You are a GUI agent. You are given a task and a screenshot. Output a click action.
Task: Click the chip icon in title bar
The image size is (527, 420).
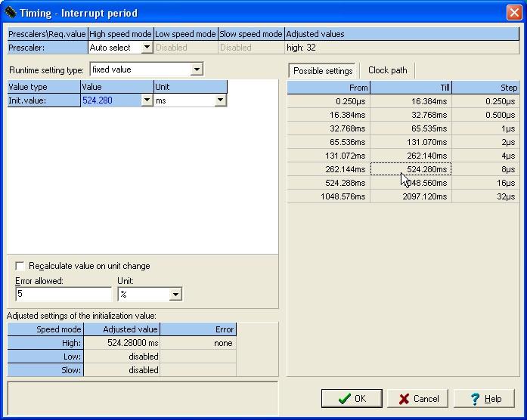point(11,13)
